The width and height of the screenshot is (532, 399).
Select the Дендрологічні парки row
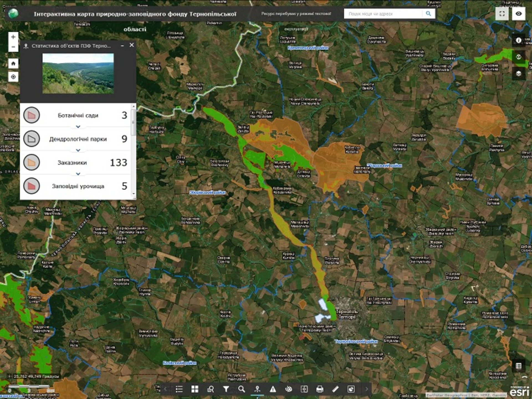coord(75,139)
